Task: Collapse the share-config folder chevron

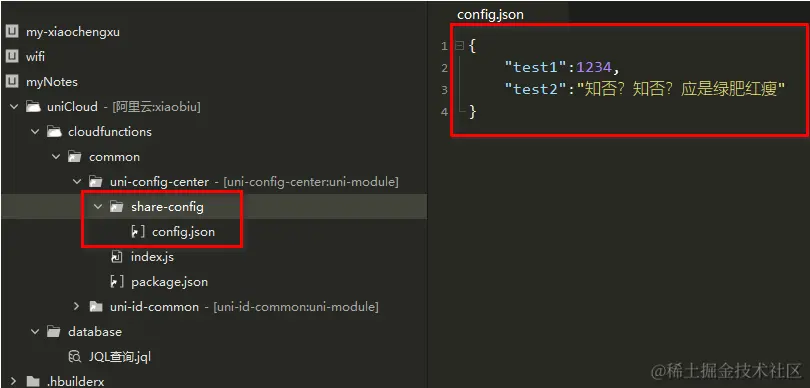Action: click(98, 207)
